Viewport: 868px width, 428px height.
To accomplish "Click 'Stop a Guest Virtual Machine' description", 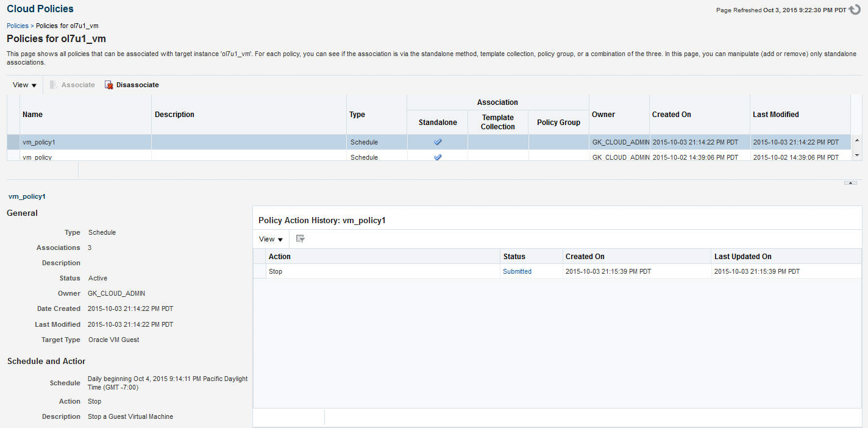I will 130,416.
